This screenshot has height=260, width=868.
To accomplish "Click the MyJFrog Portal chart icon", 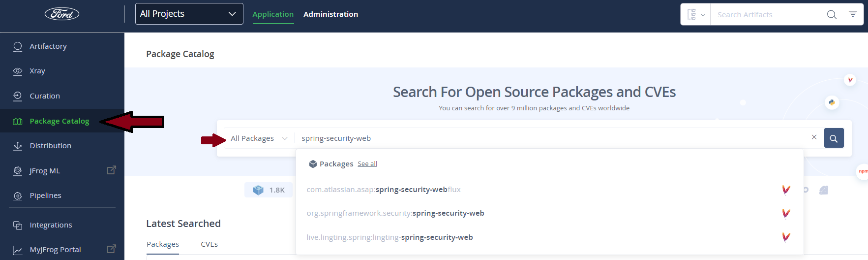I will tap(18, 250).
